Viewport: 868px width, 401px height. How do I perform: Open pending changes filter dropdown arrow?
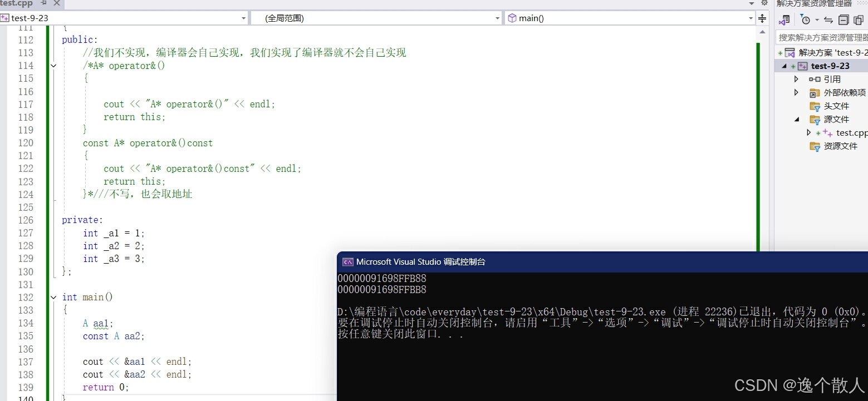click(x=817, y=20)
